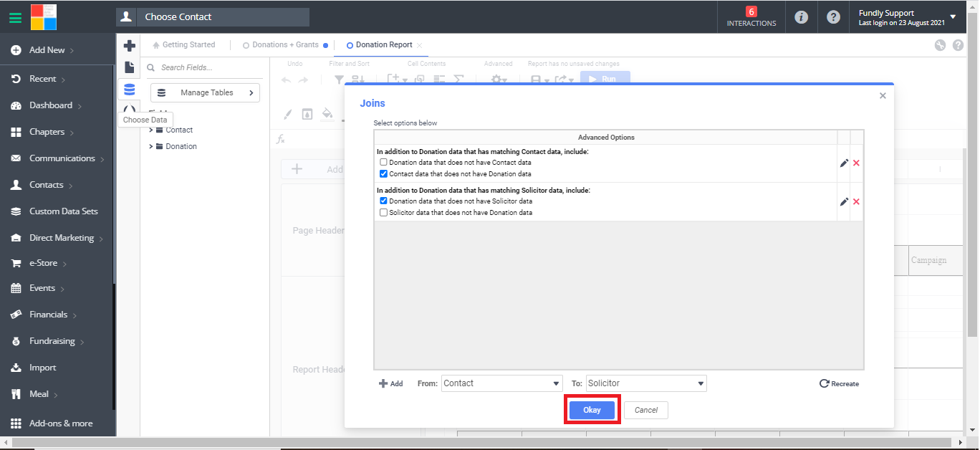Enable Donation data that does not have Contact data
This screenshot has width=980, height=450.
(x=383, y=162)
